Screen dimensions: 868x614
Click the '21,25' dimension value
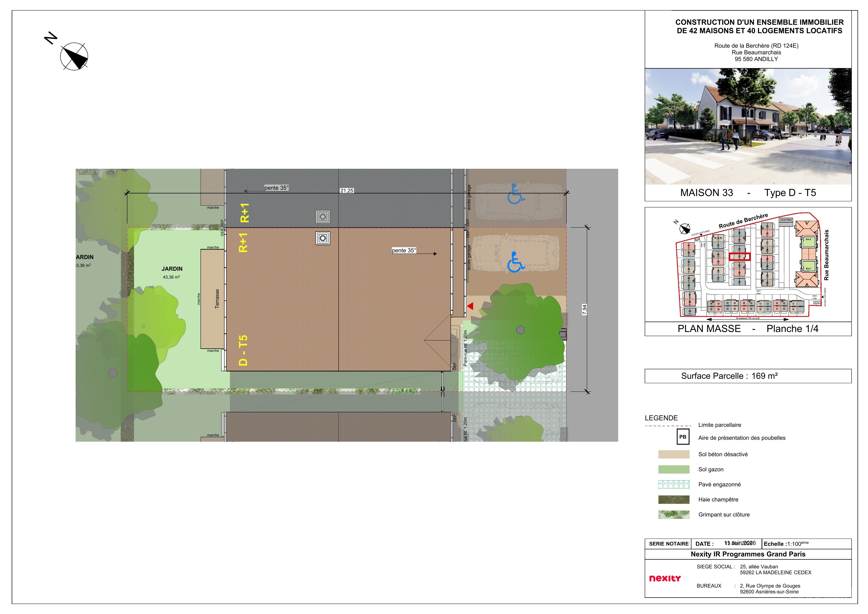pyautogui.click(x=347, y=191)
